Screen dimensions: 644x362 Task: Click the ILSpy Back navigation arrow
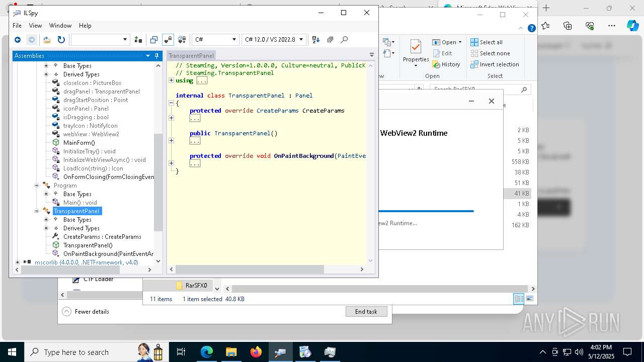pyautogui.click(x=18, y=40)
